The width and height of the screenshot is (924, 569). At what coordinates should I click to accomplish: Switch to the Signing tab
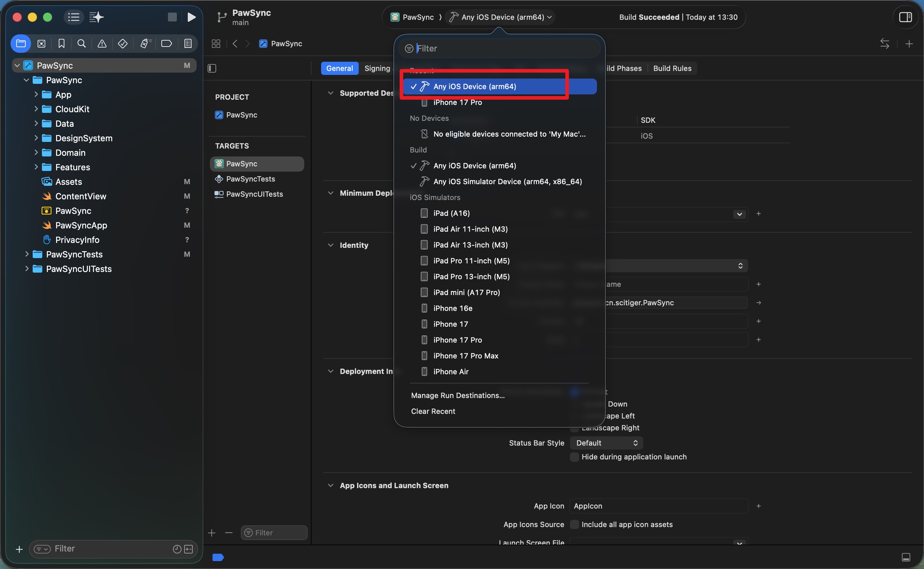377,69
